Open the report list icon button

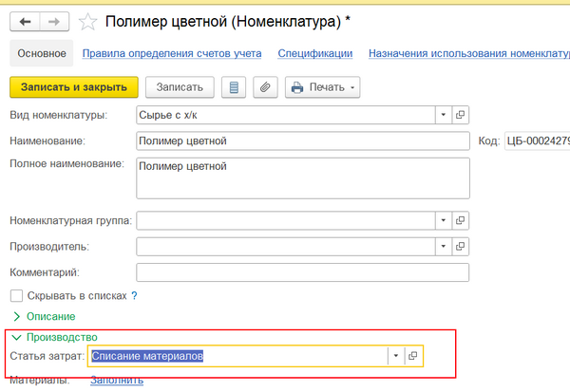(x=234, y=87)
